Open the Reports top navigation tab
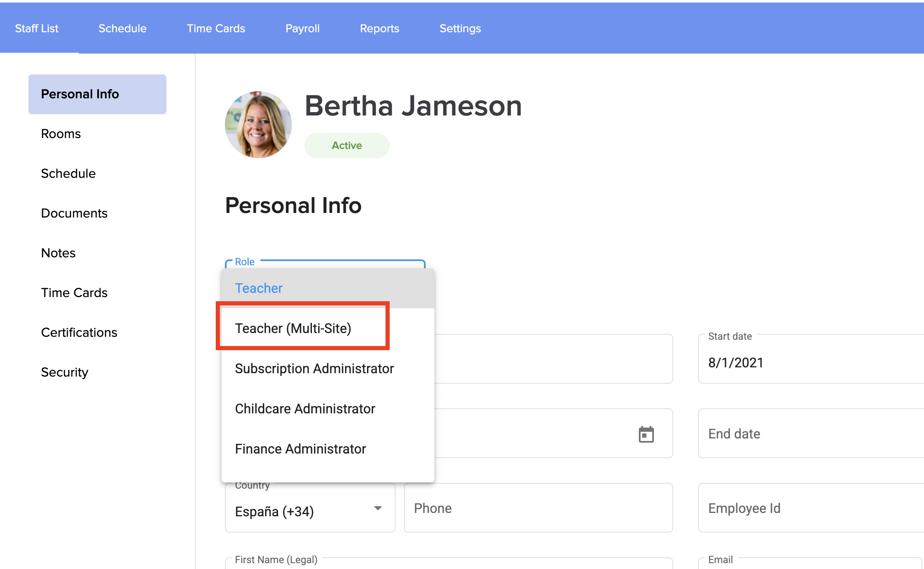Image resolution: width=924 pixels, height=569 pixels. pos(379,28)
